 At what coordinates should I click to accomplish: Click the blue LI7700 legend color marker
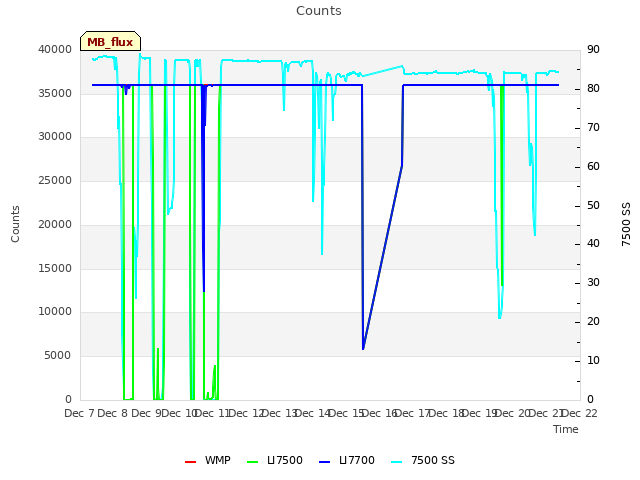click(x=324, y=462)
